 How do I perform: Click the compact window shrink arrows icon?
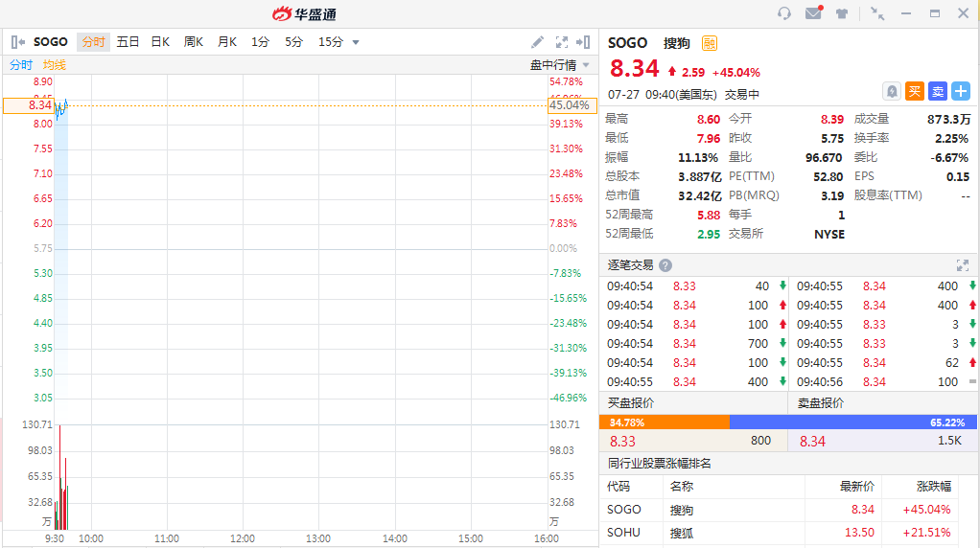pyautogui.click(x=877, y=13)
